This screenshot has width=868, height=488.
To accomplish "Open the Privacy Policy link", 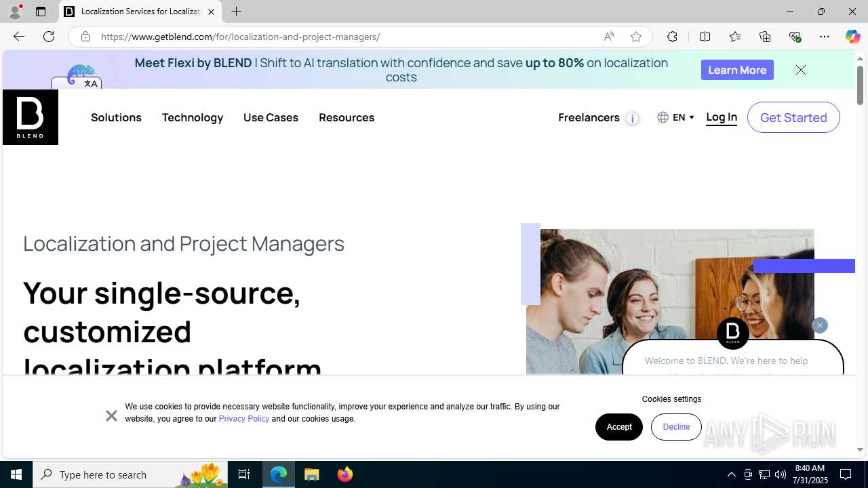I will [244, 419].
